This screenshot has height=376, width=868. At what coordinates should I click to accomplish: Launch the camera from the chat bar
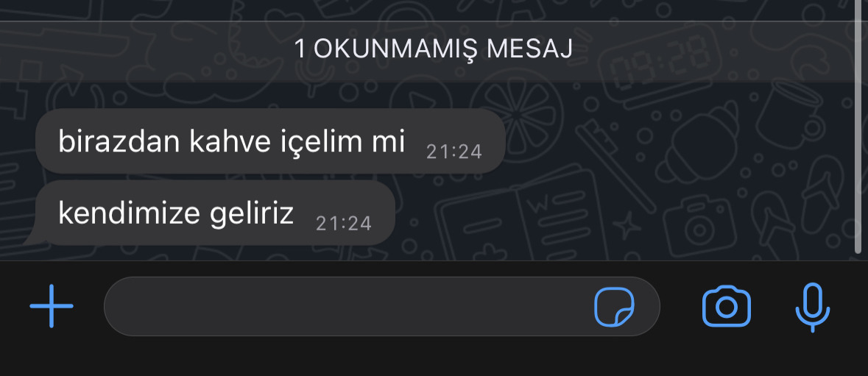[727, 306]
